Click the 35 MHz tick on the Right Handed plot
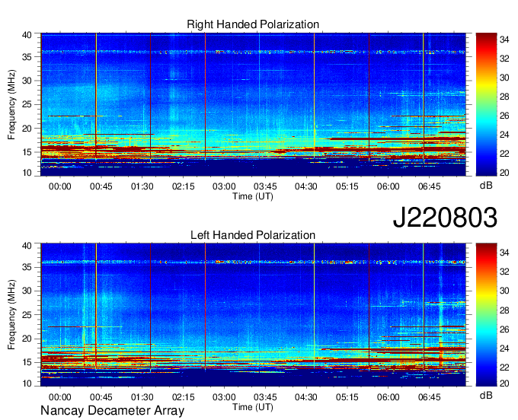Screen dimensions: 518x420 click(x=27, y=57)
